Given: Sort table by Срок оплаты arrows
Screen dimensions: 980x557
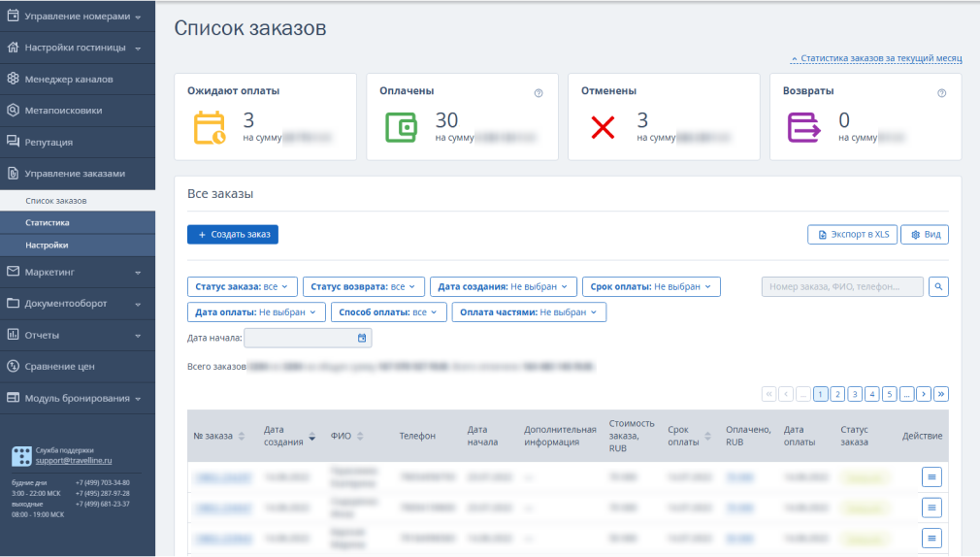Looking at the screenshot, I should tap(707, 436).
